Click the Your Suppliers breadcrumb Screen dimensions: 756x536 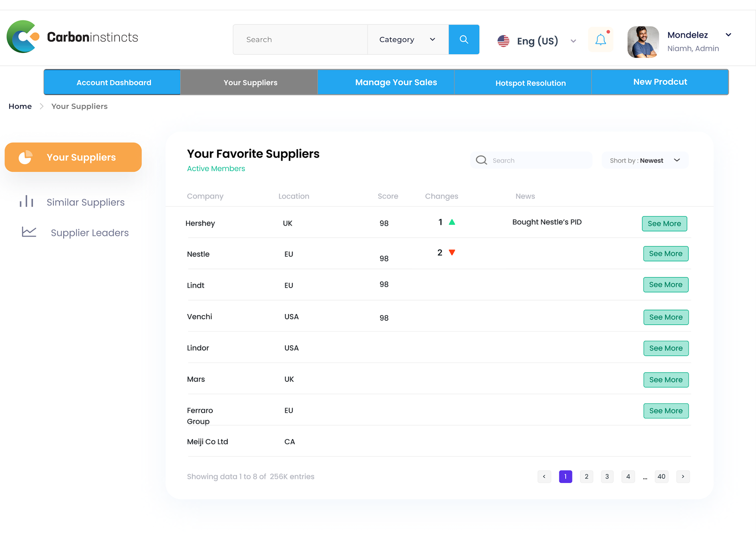[x=79, y=106]
